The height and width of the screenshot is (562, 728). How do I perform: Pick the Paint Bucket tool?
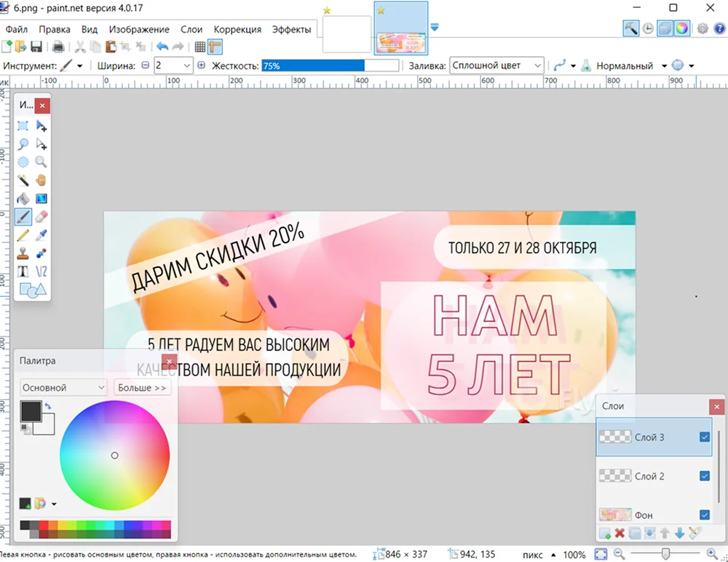pyautogui.click(x=23, y=198)
